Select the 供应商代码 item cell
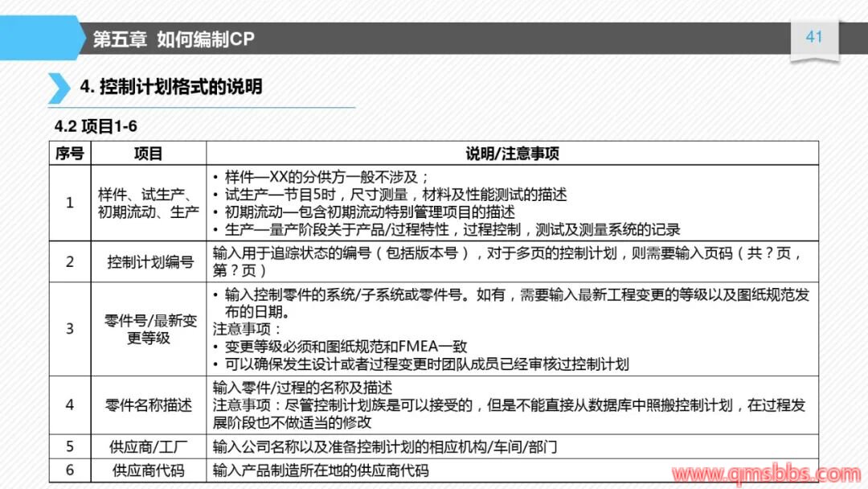 149,471
